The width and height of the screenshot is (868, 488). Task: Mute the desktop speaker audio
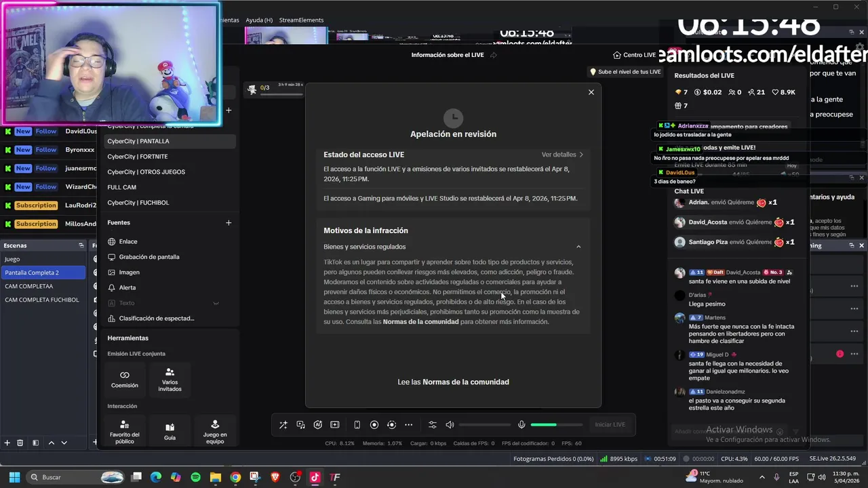450,424
